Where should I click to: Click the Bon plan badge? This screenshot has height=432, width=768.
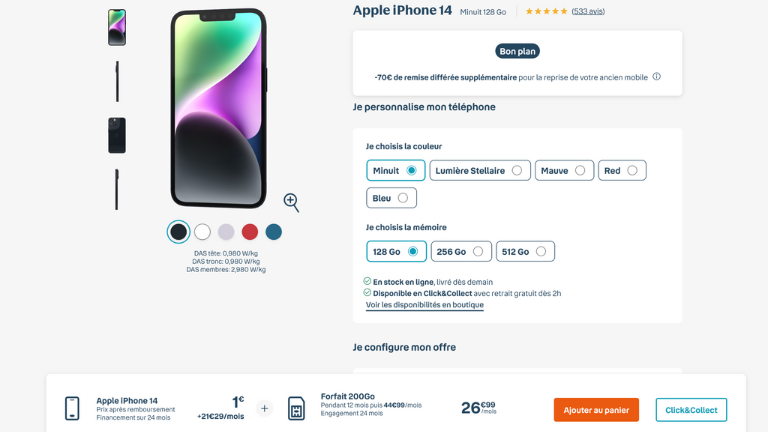[x=517, y=51]
